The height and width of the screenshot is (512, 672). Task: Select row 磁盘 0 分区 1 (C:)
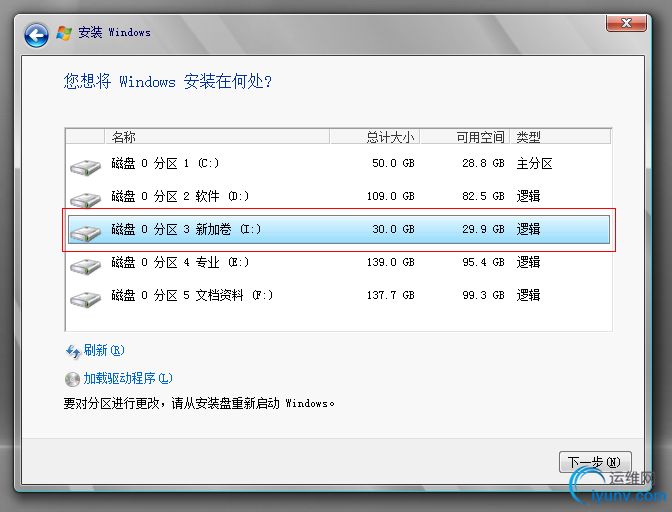point(339,163)
